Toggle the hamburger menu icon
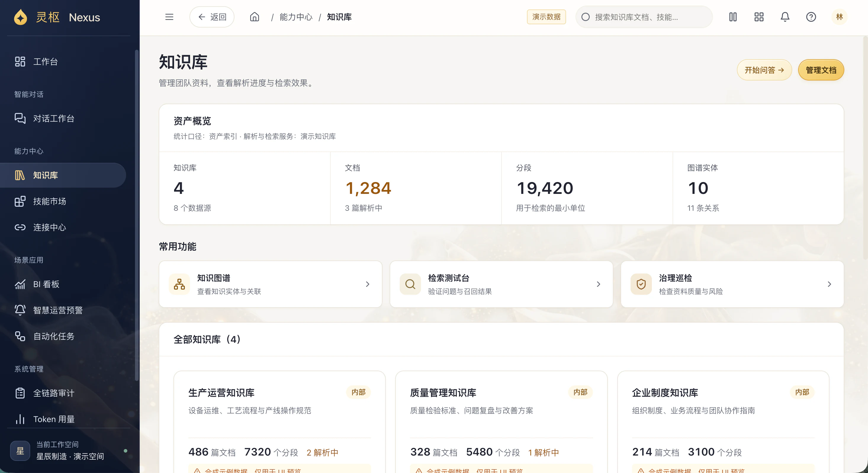Screen dimensions: 868x473 [169, 17]
